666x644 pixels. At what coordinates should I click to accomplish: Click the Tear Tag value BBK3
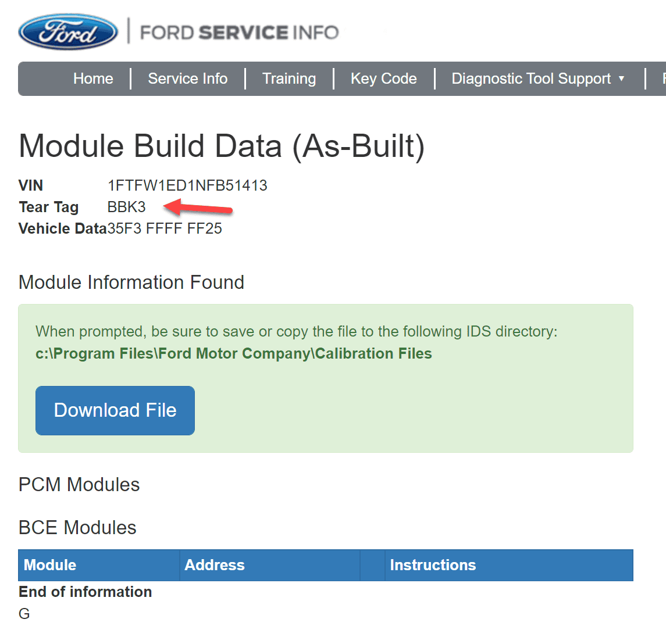126,207
